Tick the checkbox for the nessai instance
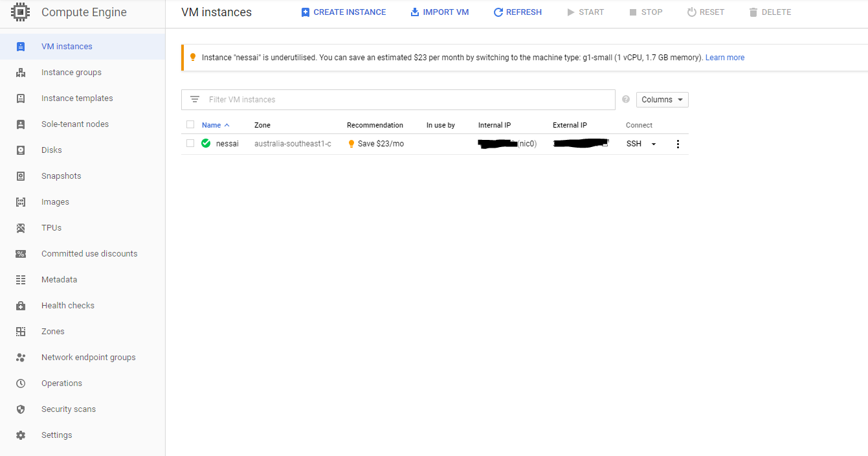Screen dimensions: 868x456 pyautogui.click(x=190, y=143)
